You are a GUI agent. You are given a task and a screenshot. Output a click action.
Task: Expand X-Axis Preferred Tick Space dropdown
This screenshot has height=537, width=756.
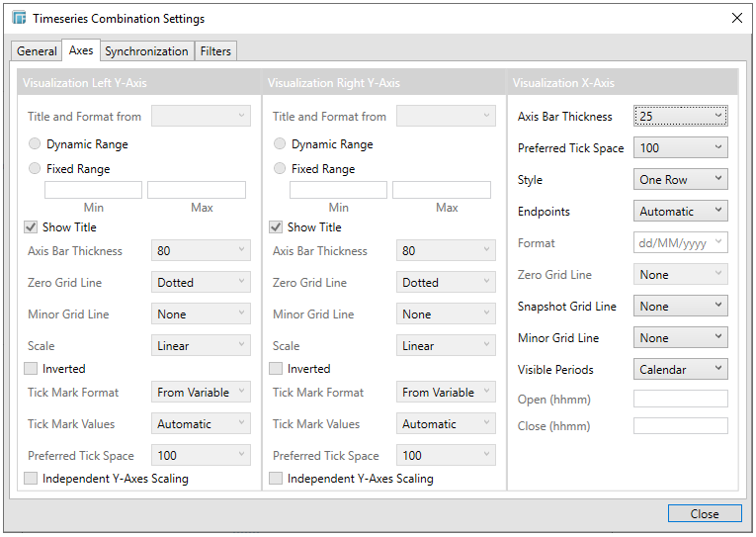(x=680, y=148)
